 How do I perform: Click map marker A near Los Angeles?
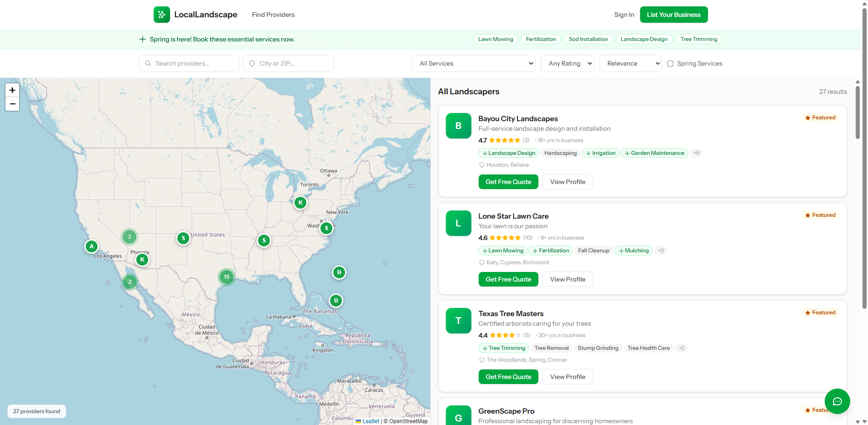tap(92, 246)
